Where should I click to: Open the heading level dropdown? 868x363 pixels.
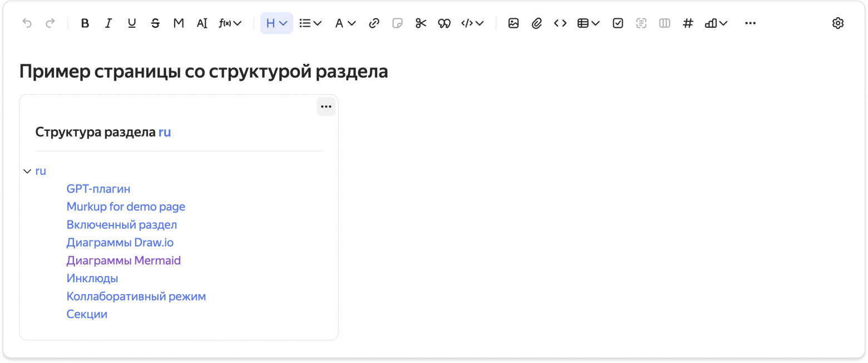click(x=277, y=23)
